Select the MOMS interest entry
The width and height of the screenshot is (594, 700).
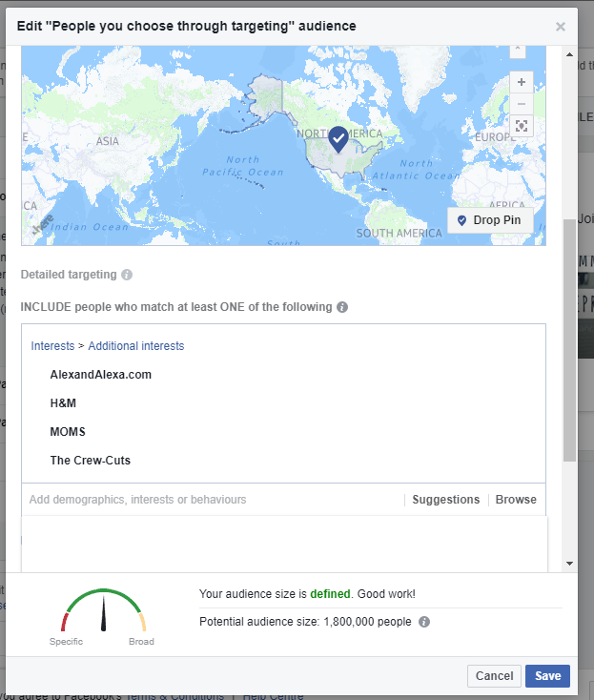68,432
